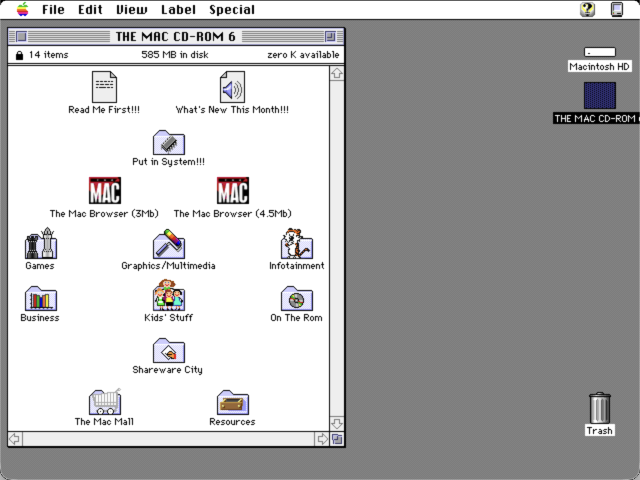The image size is (640, 480).
Task: Click the "Infotainment" label text
Action: pyautogui.click(x=297, y=266)
